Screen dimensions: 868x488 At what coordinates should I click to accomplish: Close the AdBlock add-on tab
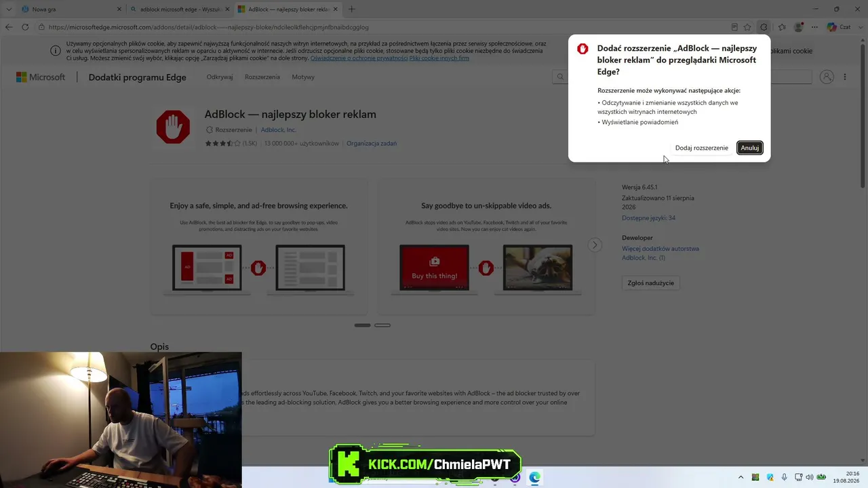(335, 9)
